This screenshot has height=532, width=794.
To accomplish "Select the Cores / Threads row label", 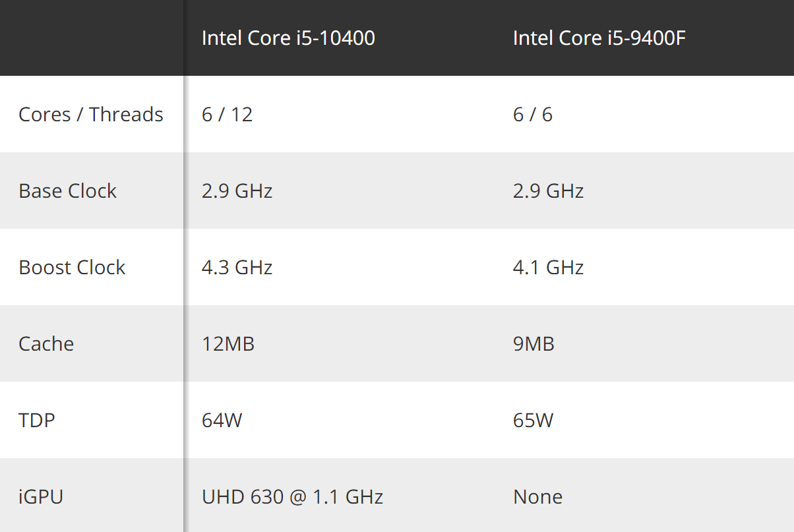I will point(91,115).
